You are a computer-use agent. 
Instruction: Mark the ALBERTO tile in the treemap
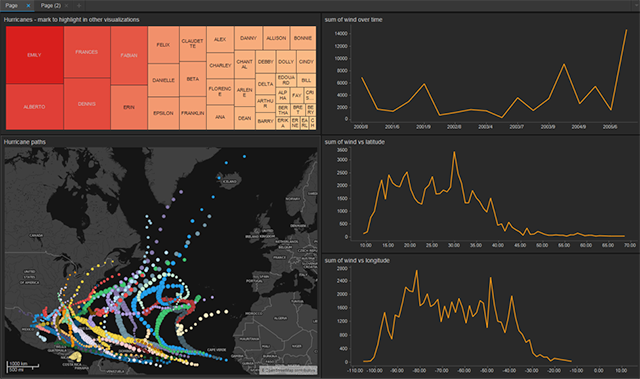click(35, 107)
